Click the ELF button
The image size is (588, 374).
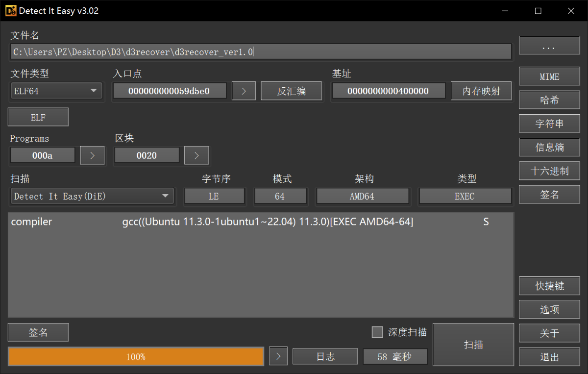[38, 118]
